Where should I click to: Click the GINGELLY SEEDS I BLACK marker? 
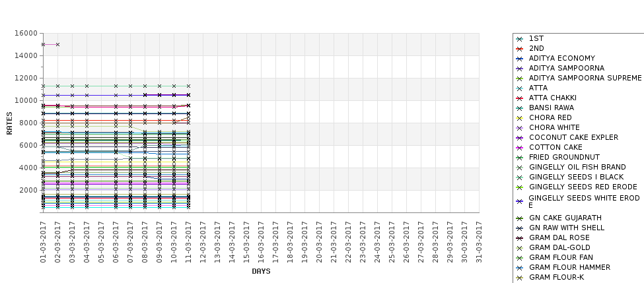click(x=520, y=177)
